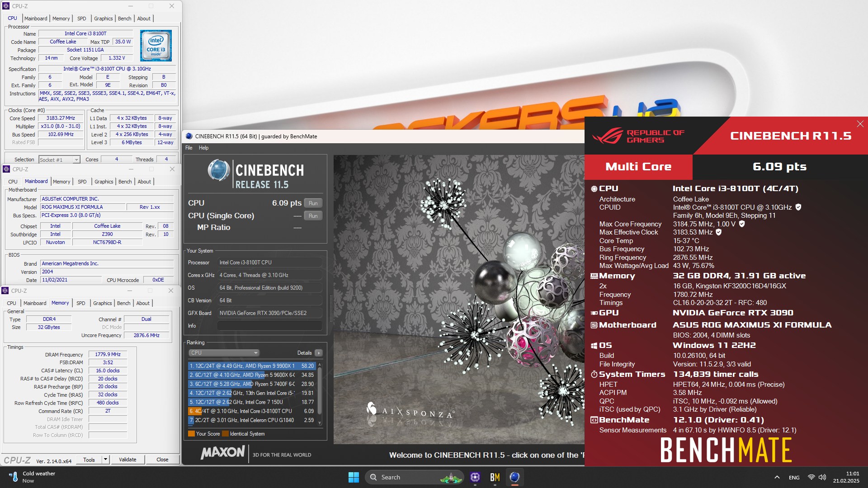868x488 pixels.
Task: Select ranking row AMD Ryzen 5 9600X
Action: 252,375
